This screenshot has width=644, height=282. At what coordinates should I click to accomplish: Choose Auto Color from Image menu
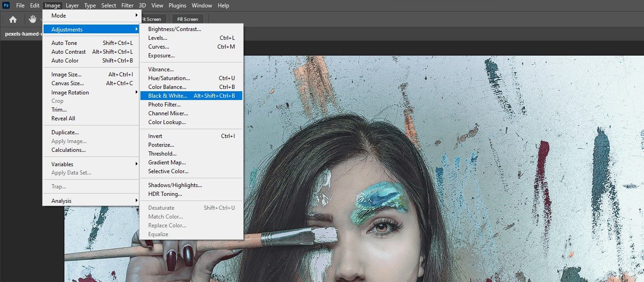[x=91, y=61]
